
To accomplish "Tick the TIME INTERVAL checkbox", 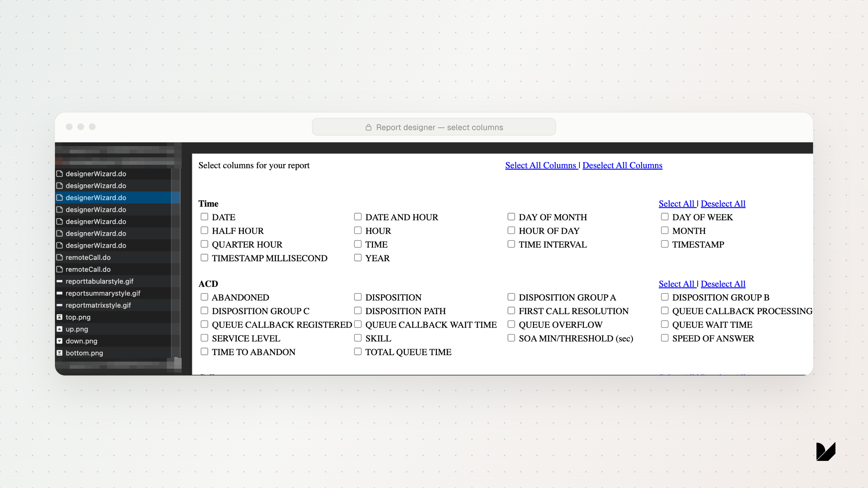I will click(x=511, y=244).
